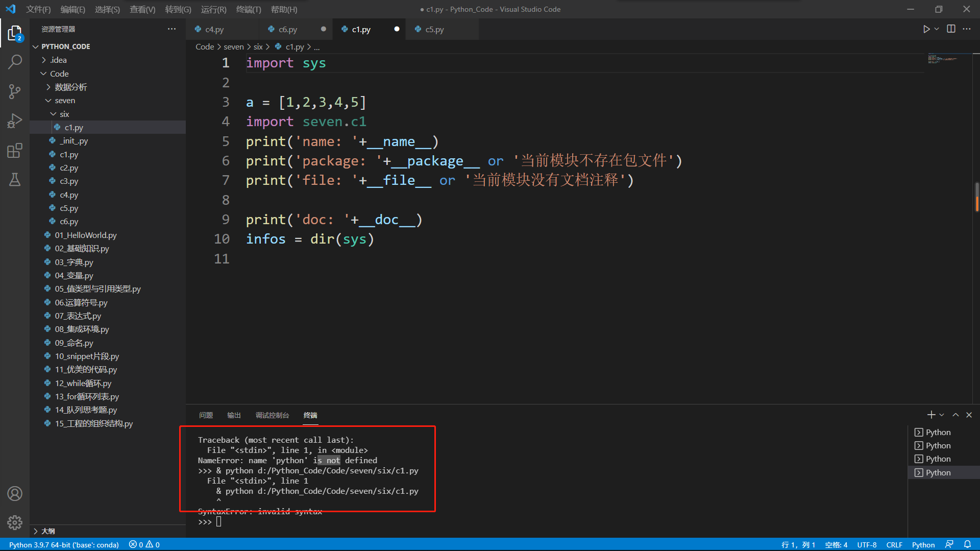Open the 查看(V) menu
Image resolution: width=980 pixels, height=551 pixels.
[x=142, y=9]
